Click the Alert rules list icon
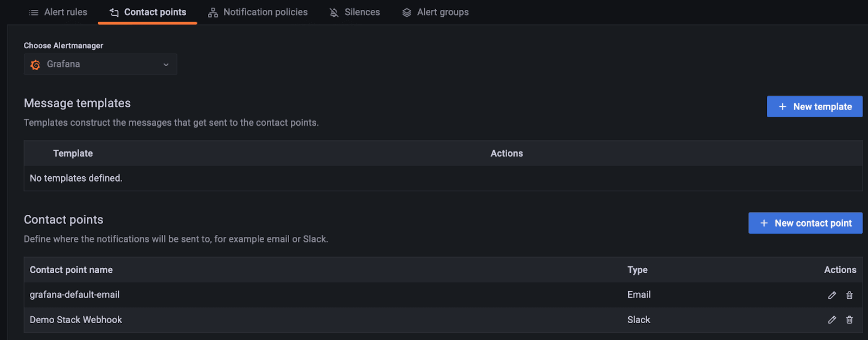Image resolution: width=868 pixels, height=340 pixels. coord(34,12)
